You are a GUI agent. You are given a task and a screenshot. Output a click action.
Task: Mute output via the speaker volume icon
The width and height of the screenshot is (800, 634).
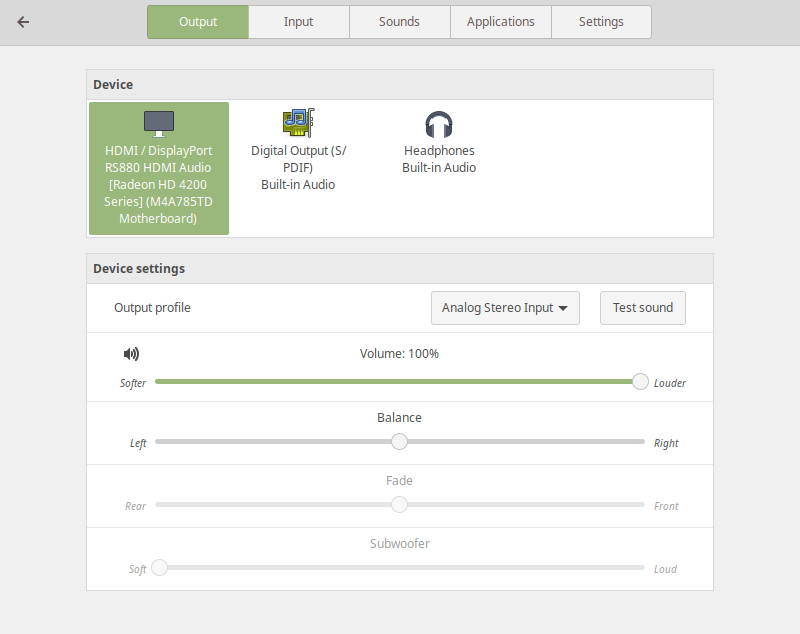(132, 353)
